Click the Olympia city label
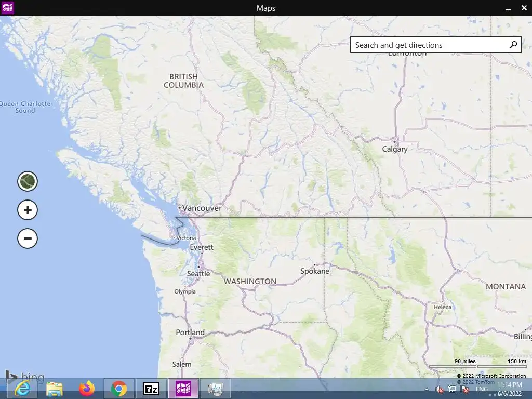The width and height of the screenshot is (532, 399). coord(185,291)
